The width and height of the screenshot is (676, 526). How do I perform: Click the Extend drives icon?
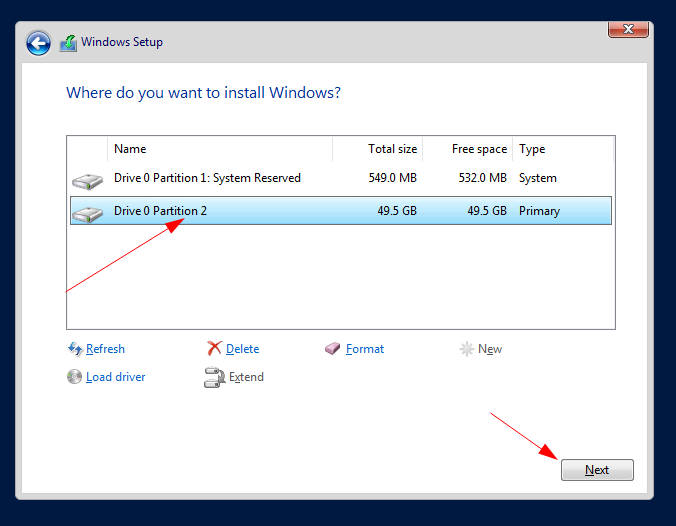[214, 377]
